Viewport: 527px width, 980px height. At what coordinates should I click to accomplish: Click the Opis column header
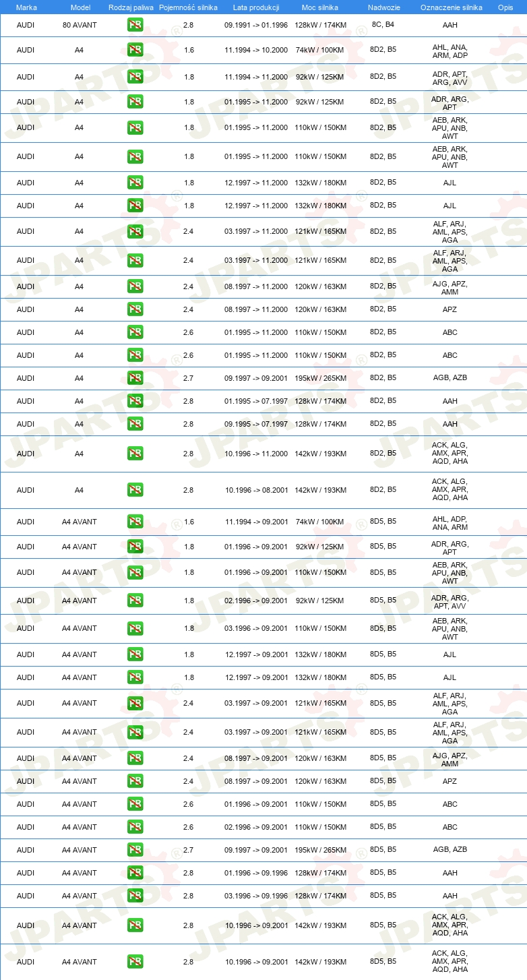coord(505,7)
